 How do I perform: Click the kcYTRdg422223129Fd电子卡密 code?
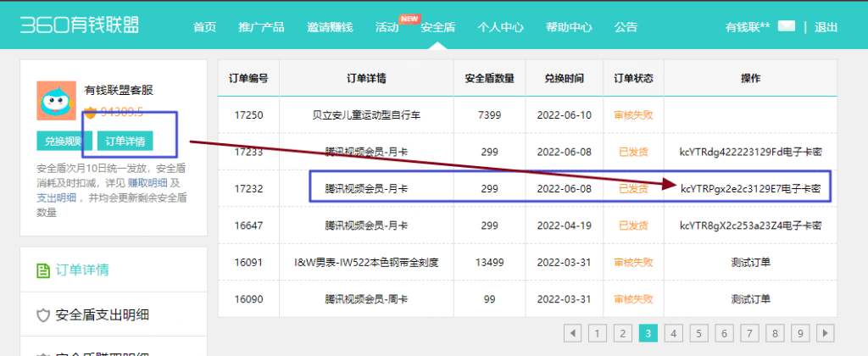[751, 152]
